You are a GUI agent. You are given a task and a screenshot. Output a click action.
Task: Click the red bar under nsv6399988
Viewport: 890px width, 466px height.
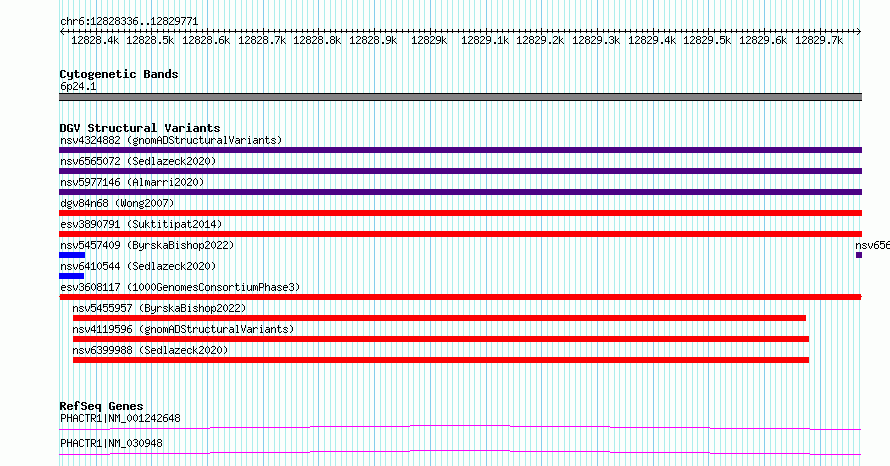pyautogui.click(x=441, y=360)
